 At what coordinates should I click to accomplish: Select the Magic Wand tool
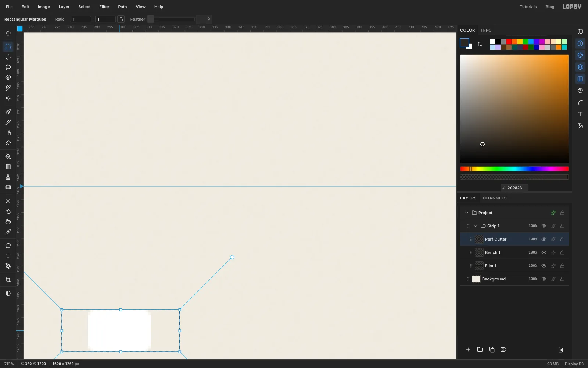8,88
